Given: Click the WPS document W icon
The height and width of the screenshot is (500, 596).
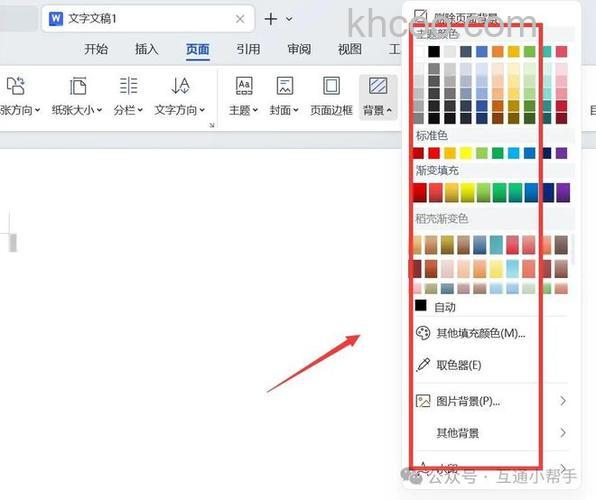Looking at the screenshot, I should click(x=56, y=18).
